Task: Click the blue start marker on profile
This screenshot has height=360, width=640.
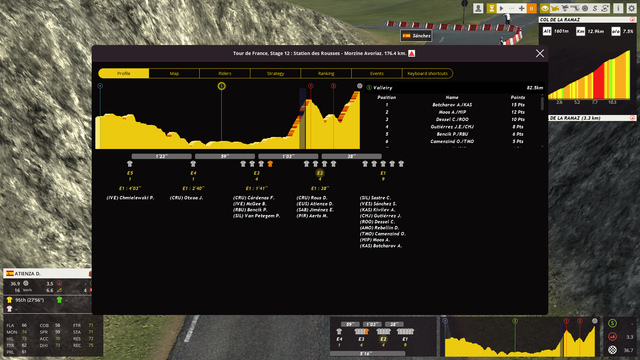Action: (100, 86)
